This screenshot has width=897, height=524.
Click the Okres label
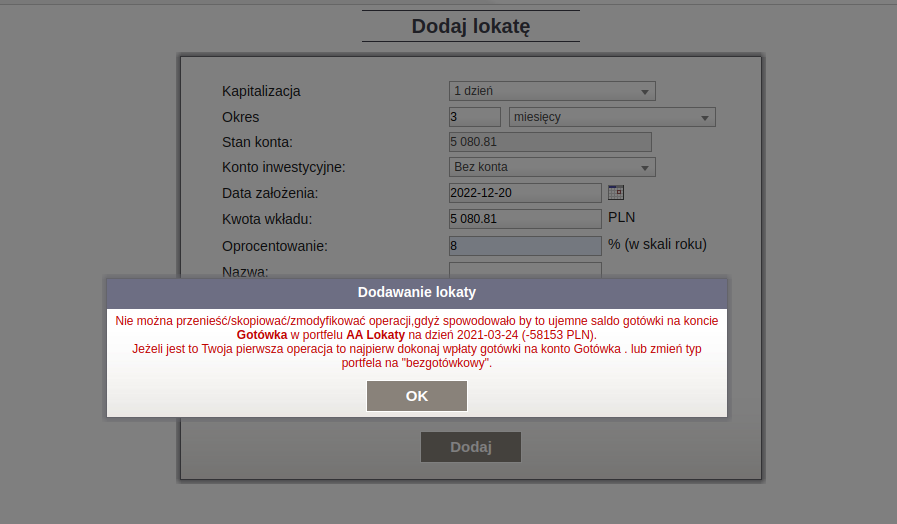pyautogui.click(x=240, y=117)
